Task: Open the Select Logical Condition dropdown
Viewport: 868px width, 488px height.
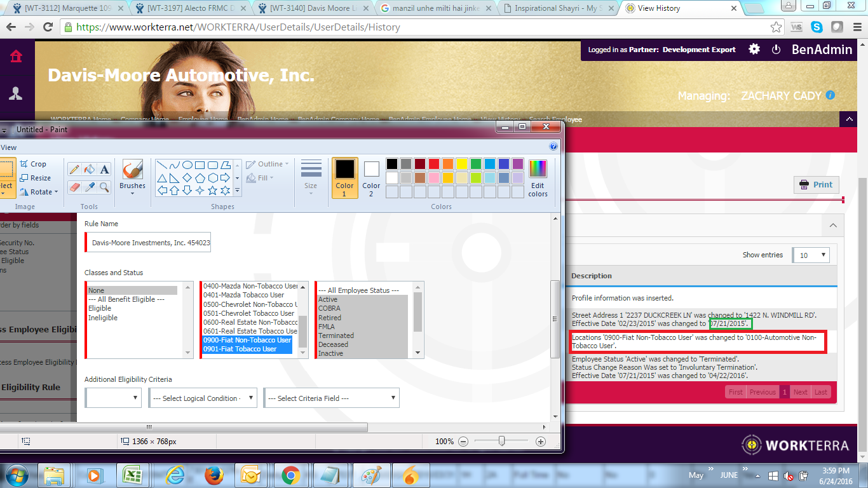Action: point(202,398)
